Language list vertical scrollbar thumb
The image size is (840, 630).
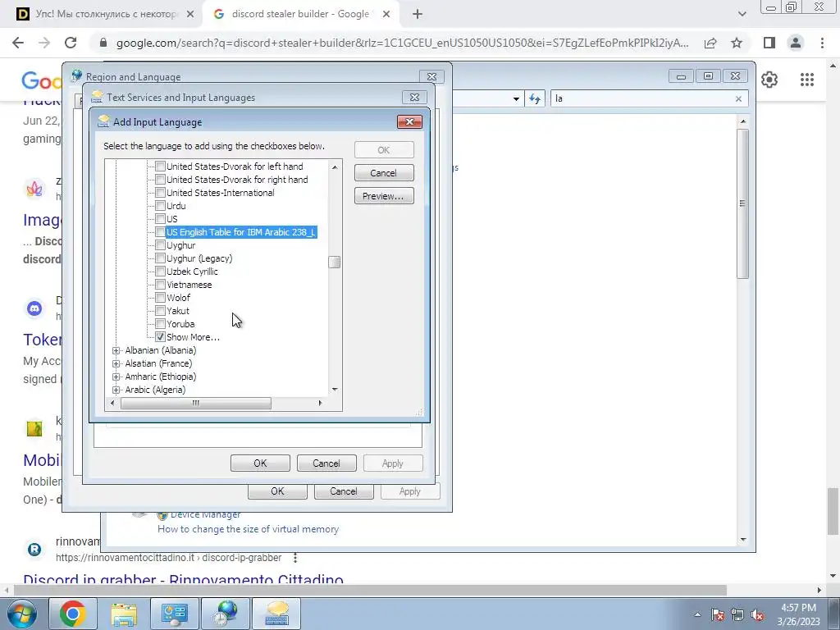[x=335, y=262]
